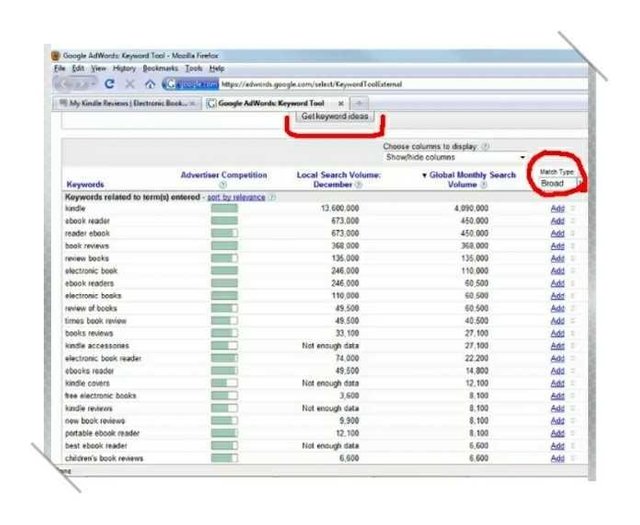Select the 'electronic book reader' keyword text
This screenshot has height=525, width=640.
(x=103, y=358)
